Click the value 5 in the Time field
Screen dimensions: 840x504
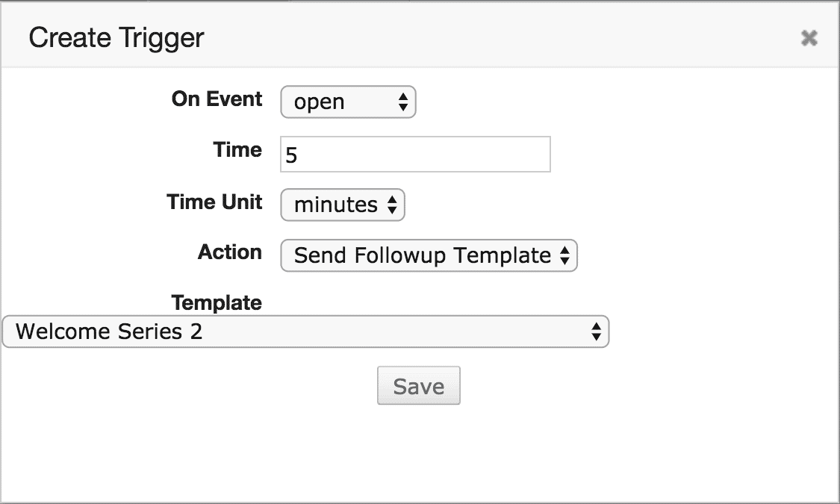[x=292, y=155]
